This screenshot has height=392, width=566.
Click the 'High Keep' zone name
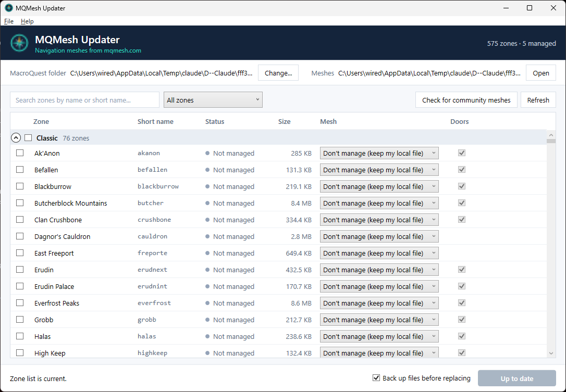tap(50, 353)
